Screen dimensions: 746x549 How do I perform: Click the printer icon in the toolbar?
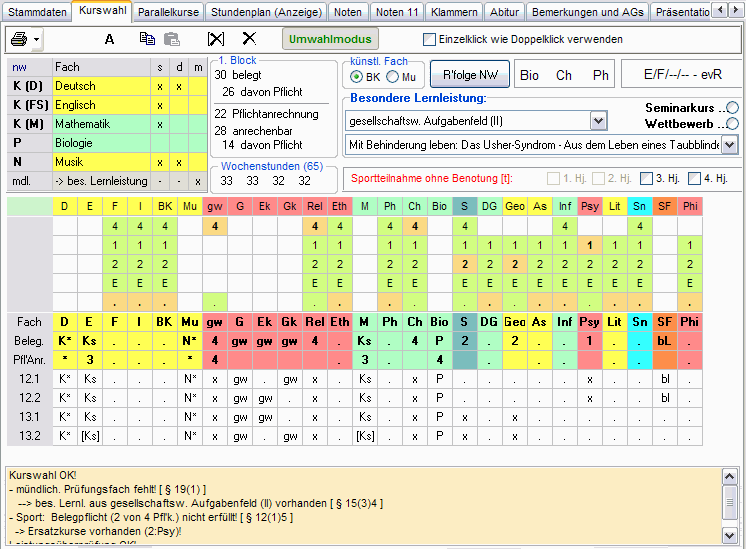(x=19, y=40)
